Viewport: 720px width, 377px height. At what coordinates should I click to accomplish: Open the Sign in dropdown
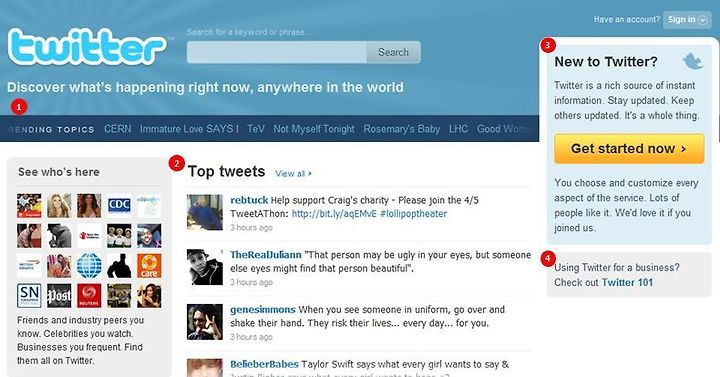click(x=687, y=20)
